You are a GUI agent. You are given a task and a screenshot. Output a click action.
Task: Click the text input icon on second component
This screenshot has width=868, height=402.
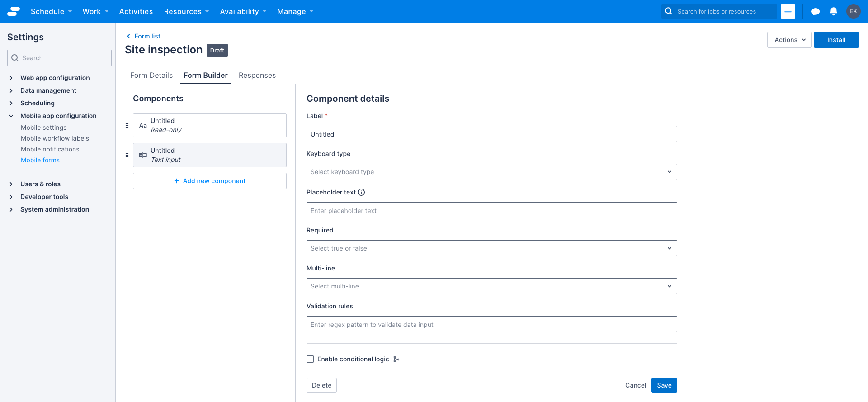click(x=143, y=155)
